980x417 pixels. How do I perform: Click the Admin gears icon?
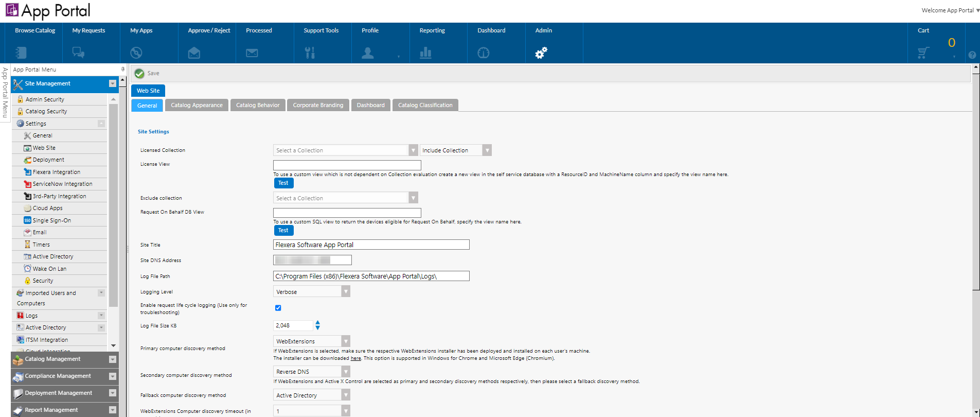(541, 53)
